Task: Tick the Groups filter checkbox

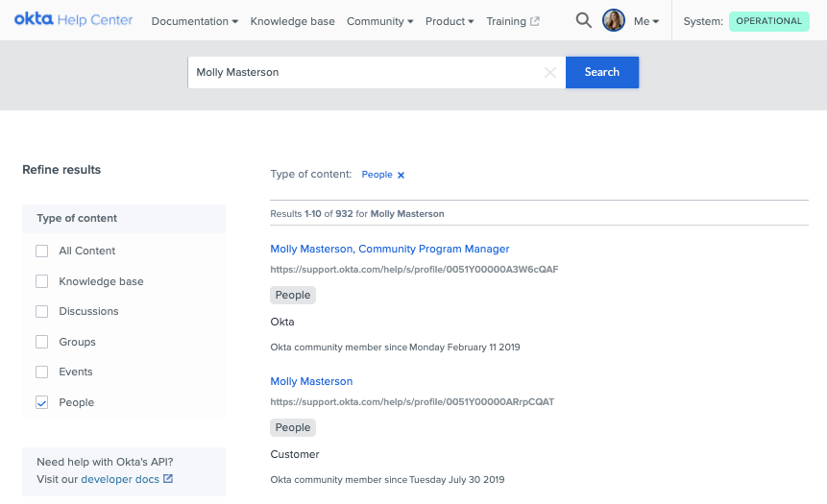Action: pos(41,342)
